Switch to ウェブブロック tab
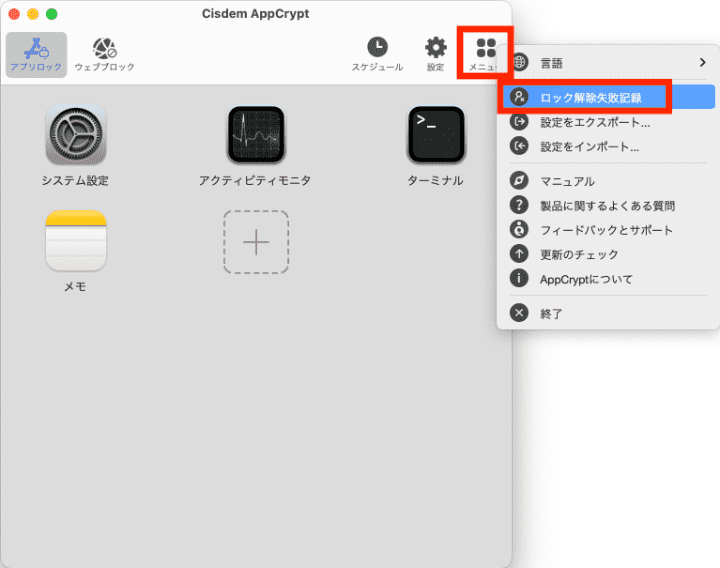Image resolution: width=720 pixels, height=568 pixels. tap(105, 55)
